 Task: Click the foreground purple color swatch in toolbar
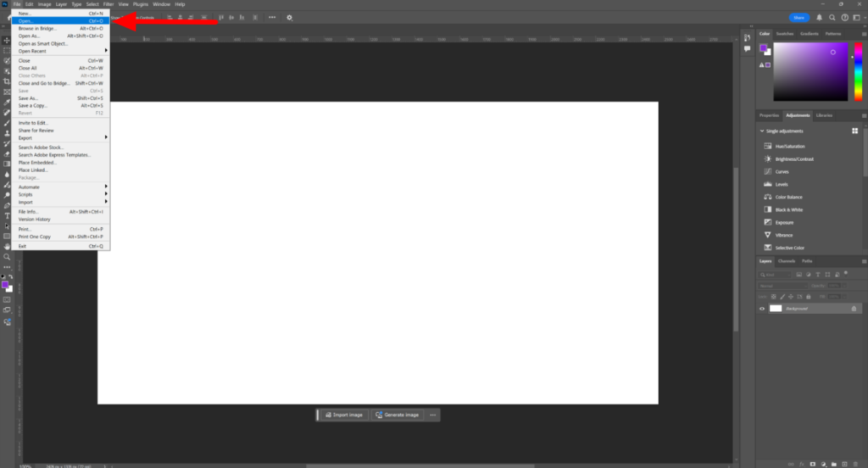click(5, 285)
